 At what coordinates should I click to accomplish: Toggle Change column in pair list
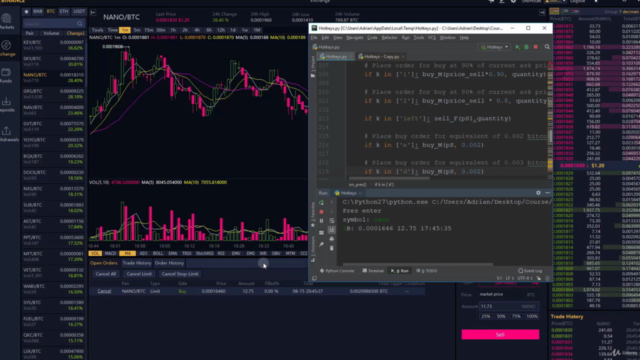pyautogui.click(x=75, y=33)
